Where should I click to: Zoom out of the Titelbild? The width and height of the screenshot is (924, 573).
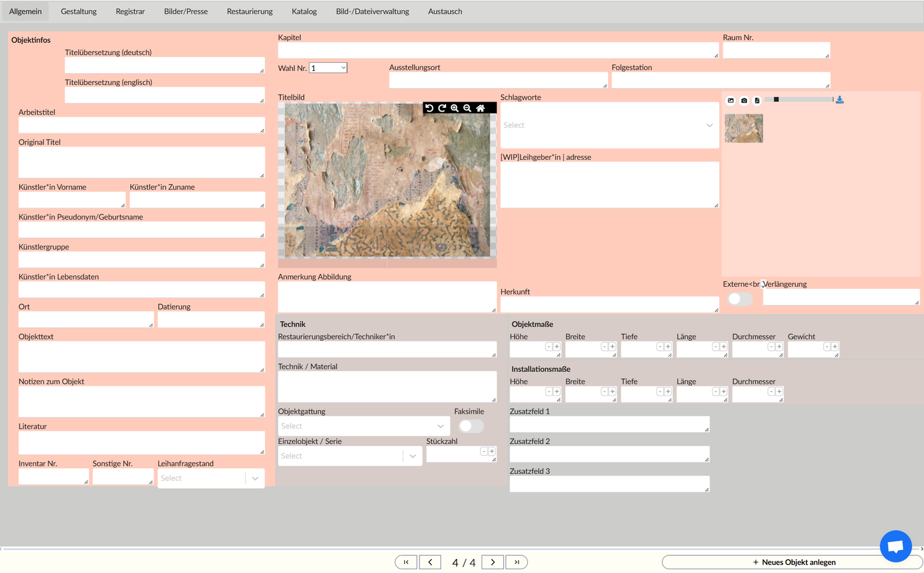468,109
